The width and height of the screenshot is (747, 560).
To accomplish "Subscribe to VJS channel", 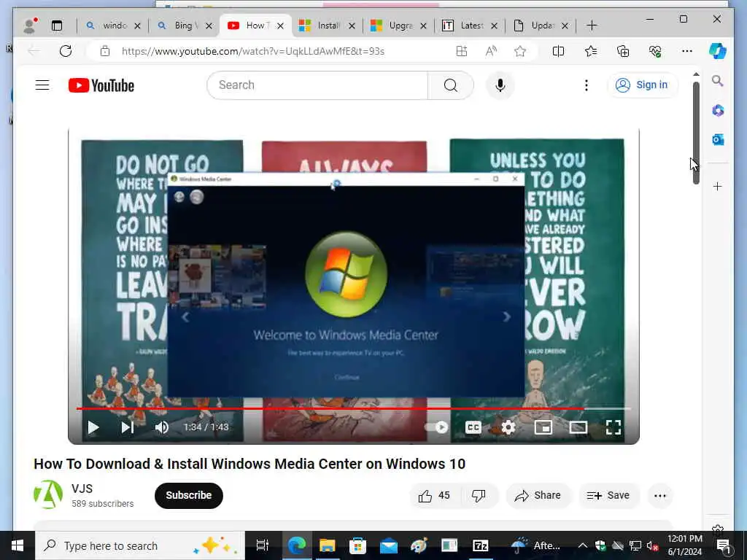I will pyautogui.click(x=189, y=495).
